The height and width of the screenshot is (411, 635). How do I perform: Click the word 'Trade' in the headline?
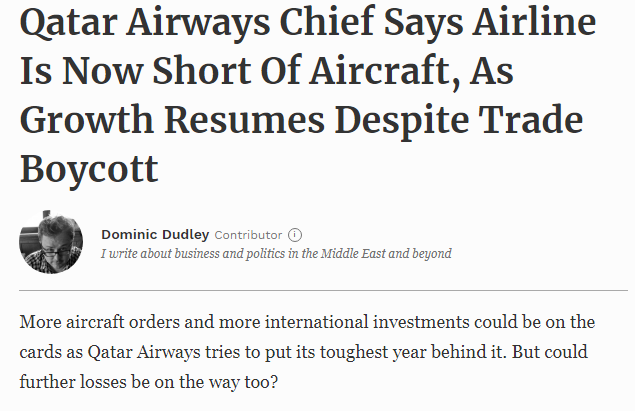[x=531, y=119]
